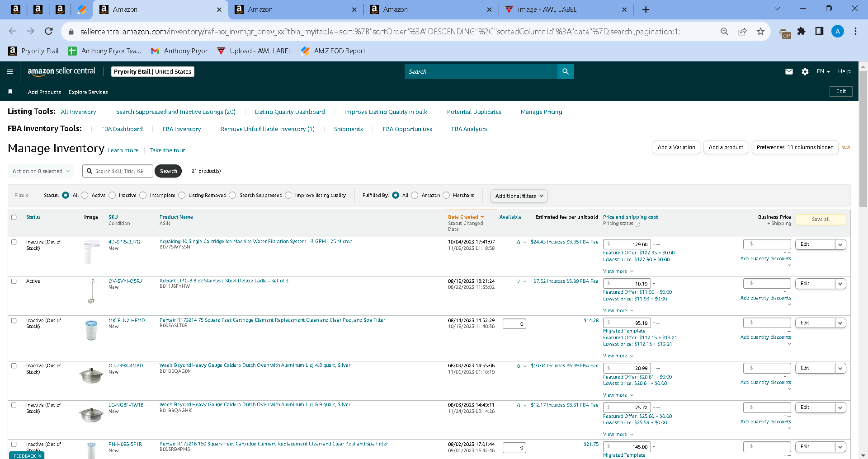This screenshot has width=868, height=459.
Task: Open the EN language dropdown
Action: pos(823,71)
